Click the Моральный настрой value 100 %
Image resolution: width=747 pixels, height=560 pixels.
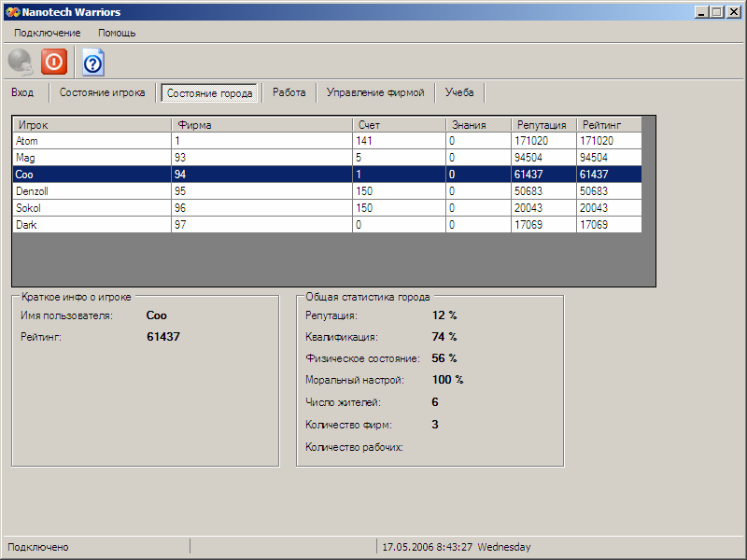(x=447, y=380)
